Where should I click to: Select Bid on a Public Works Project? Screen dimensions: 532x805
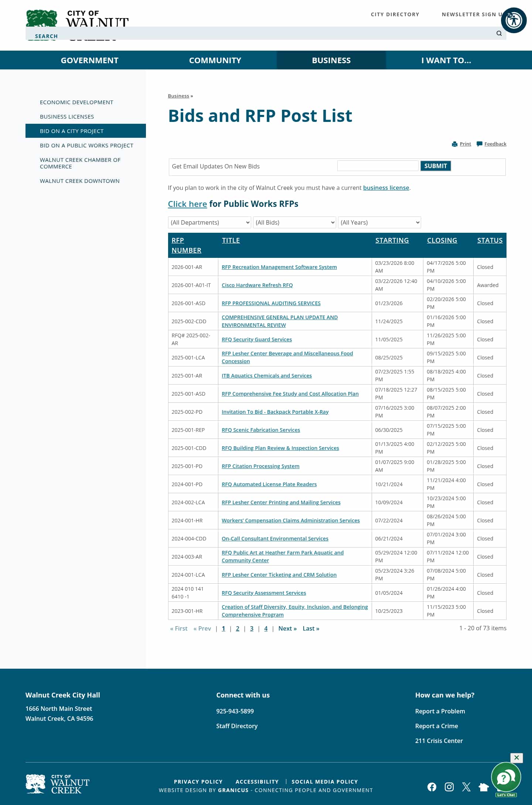pos(86,146)
